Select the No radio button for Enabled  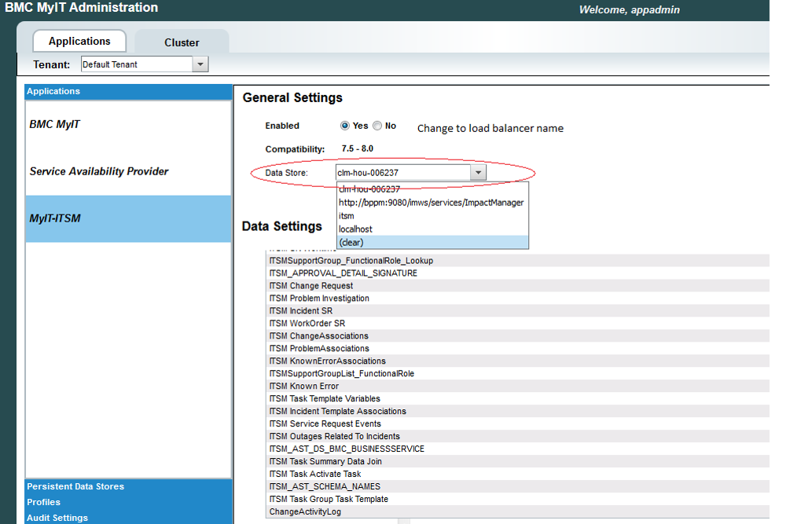coord(377,126)
